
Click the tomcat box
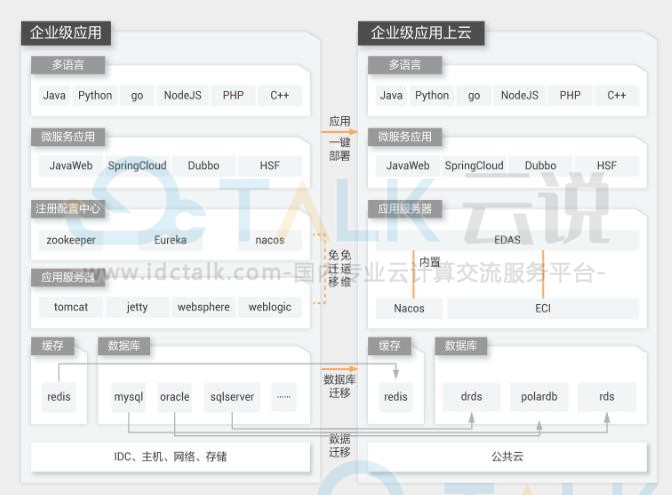[x=71, y=307]
